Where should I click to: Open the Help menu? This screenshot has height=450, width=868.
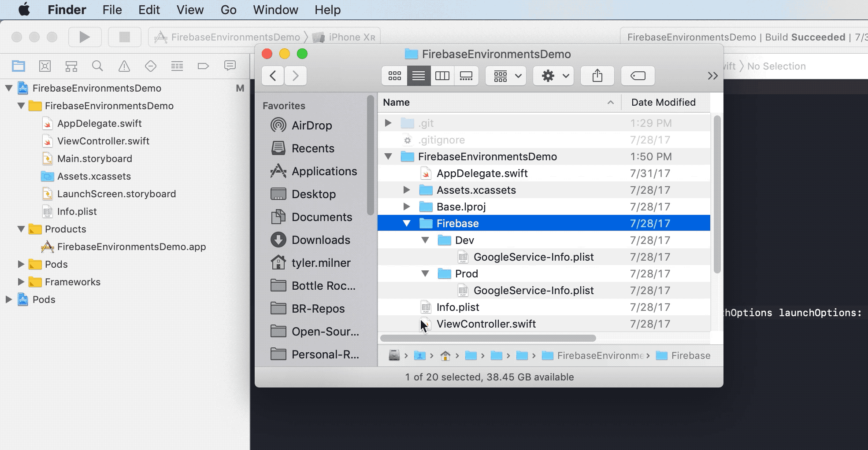(327, 10)
